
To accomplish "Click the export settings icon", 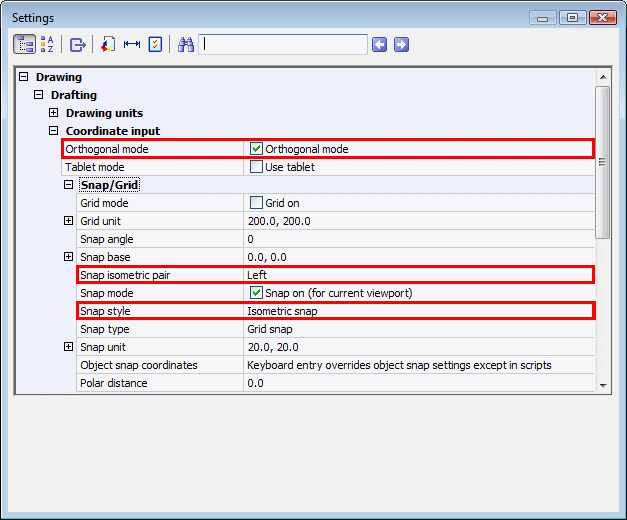I will click(77, 44).
